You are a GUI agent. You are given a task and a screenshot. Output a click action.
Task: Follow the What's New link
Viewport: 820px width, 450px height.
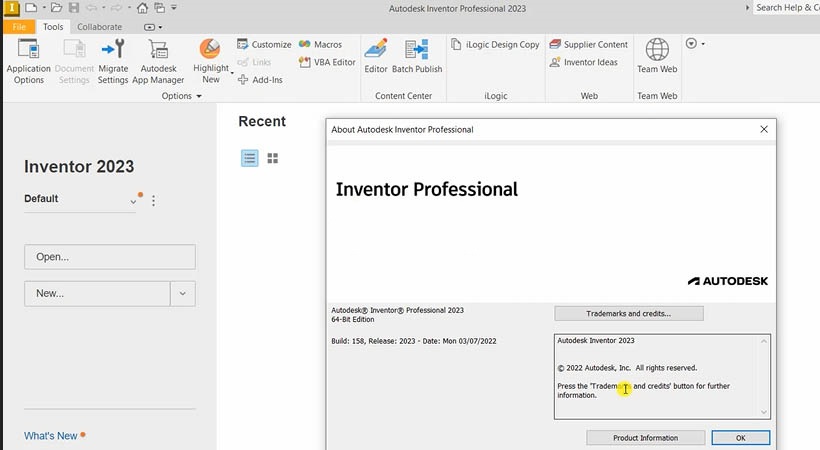click(50, 436)
